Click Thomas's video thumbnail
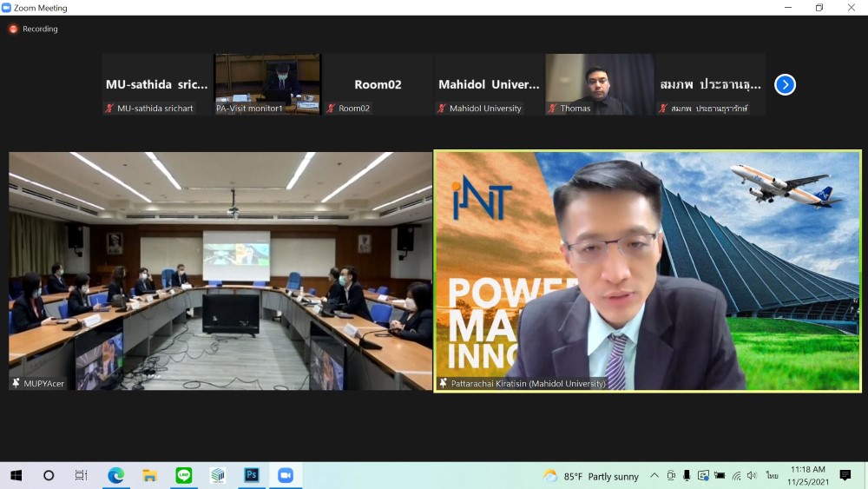Image resolution: width=868 pixels, height=489 pixels. 600,83
